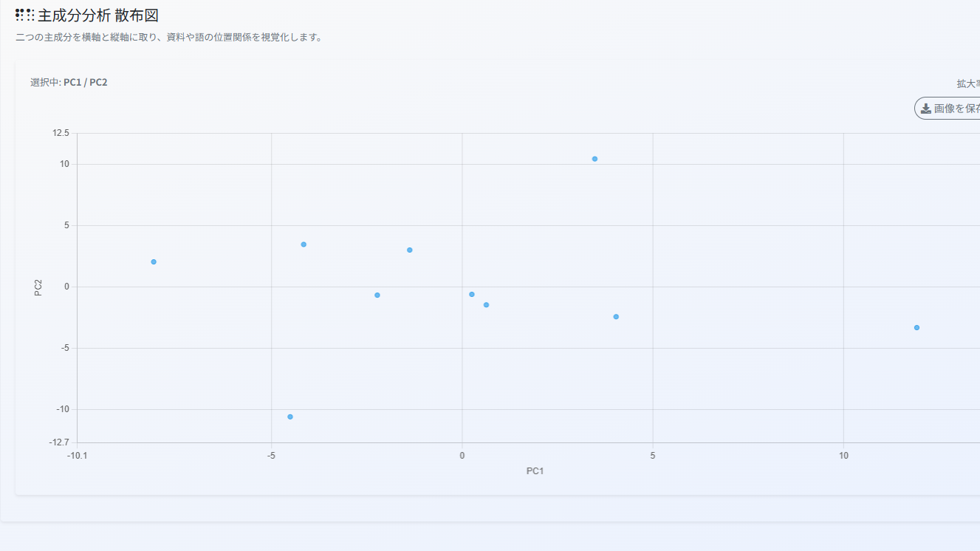Select the data point near PC1 -1.5, PC2 3
This screenshot has height=551, width=980.
click(410, 250)
